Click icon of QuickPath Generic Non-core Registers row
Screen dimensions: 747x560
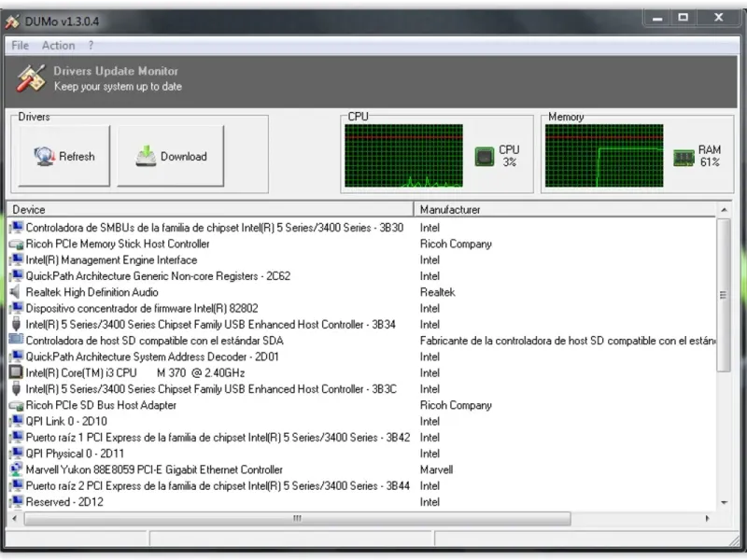click(17, 275)
